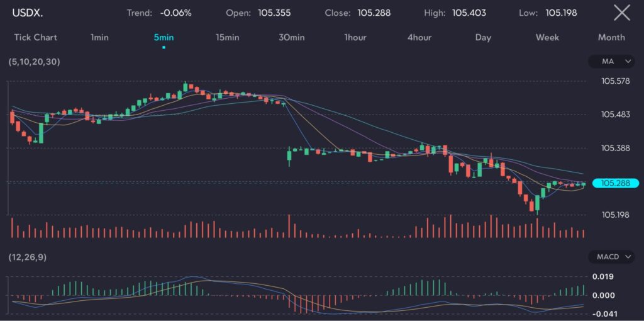This screenshot has height=321, width=644.
Task: Expand the MACD indicator dropdown
Action: click(x=611, y=257)
